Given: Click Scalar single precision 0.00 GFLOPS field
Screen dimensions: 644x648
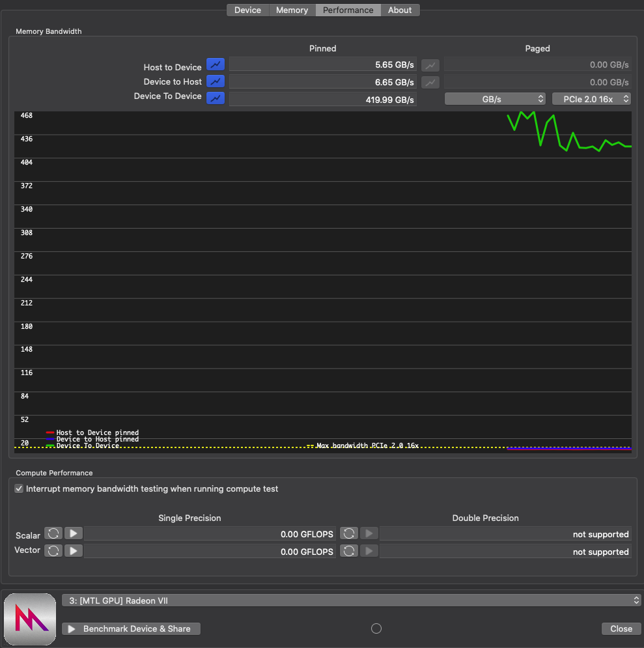Looking at the screenshot, I should click(210, 534).
